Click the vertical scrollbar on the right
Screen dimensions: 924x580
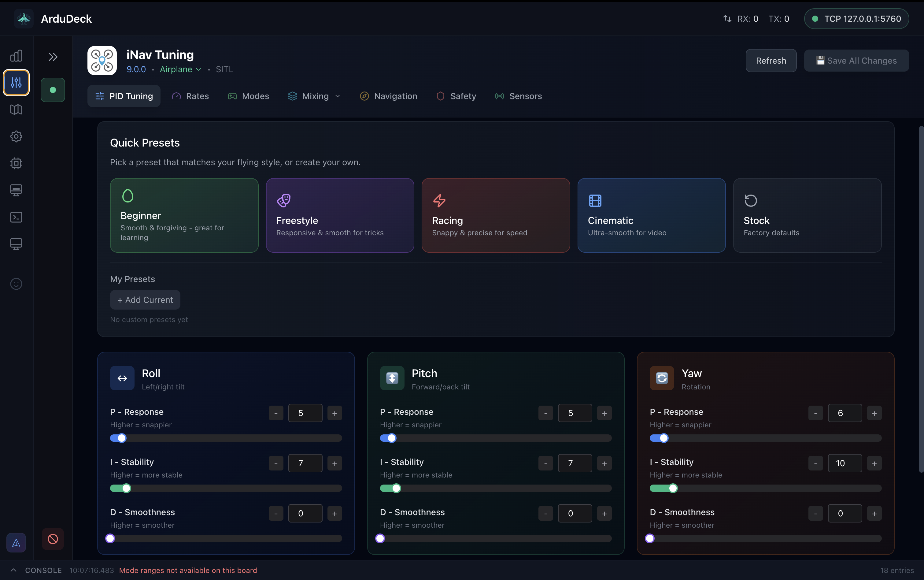[x=921, y=299]
